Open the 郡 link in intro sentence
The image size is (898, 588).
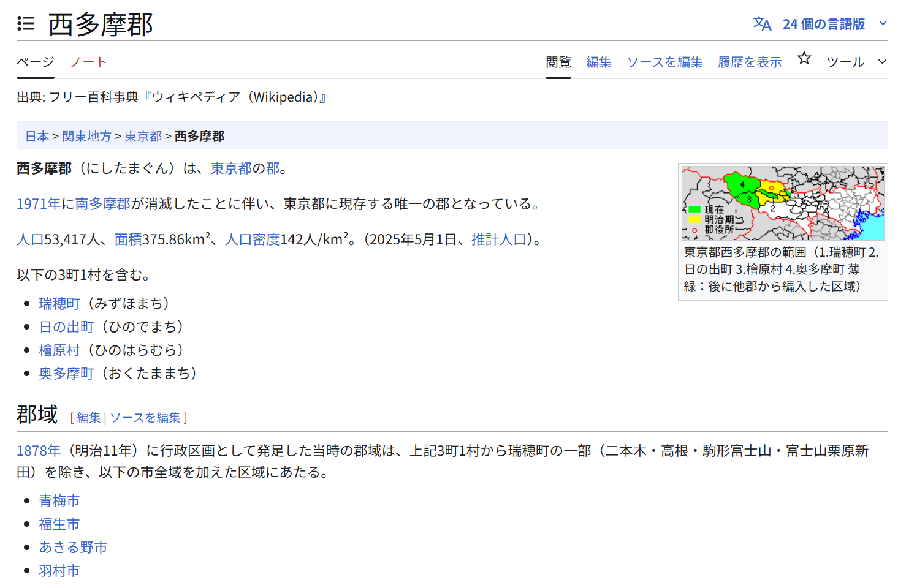(273, 168)
